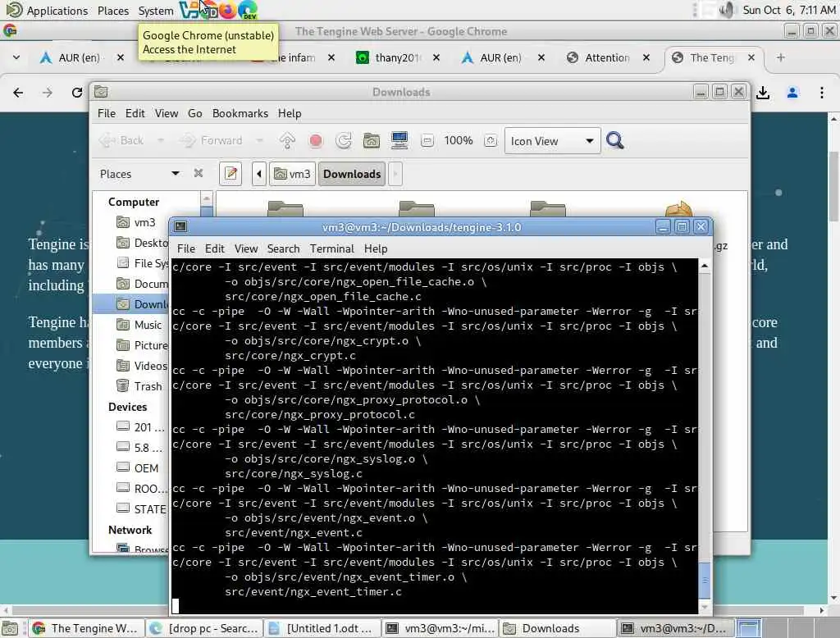The image size is (840, 638).
Task: Open Search menu in terminal window
Action: [283, 248]
